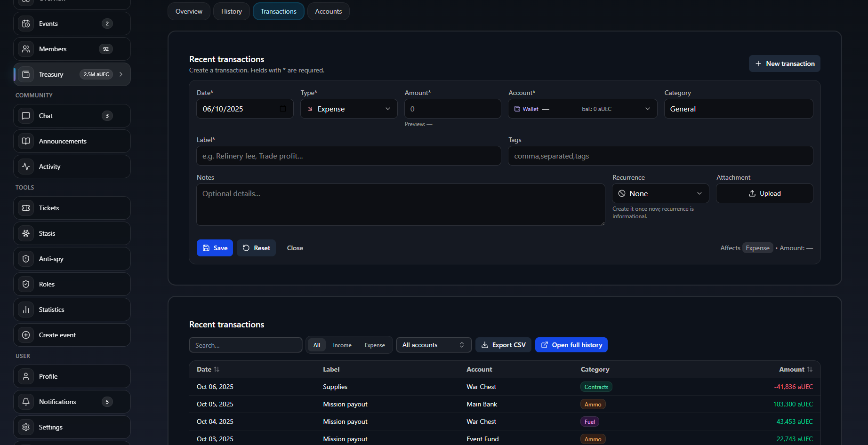Click the Chat speech bubble icon
868x445 pixels.
point(26,116)
